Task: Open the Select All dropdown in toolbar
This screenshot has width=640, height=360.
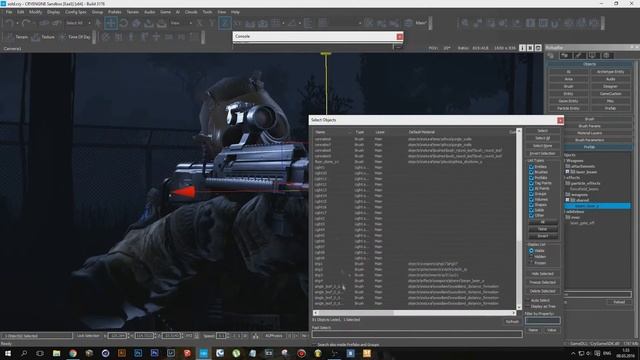Action: [x=78, y=23]
